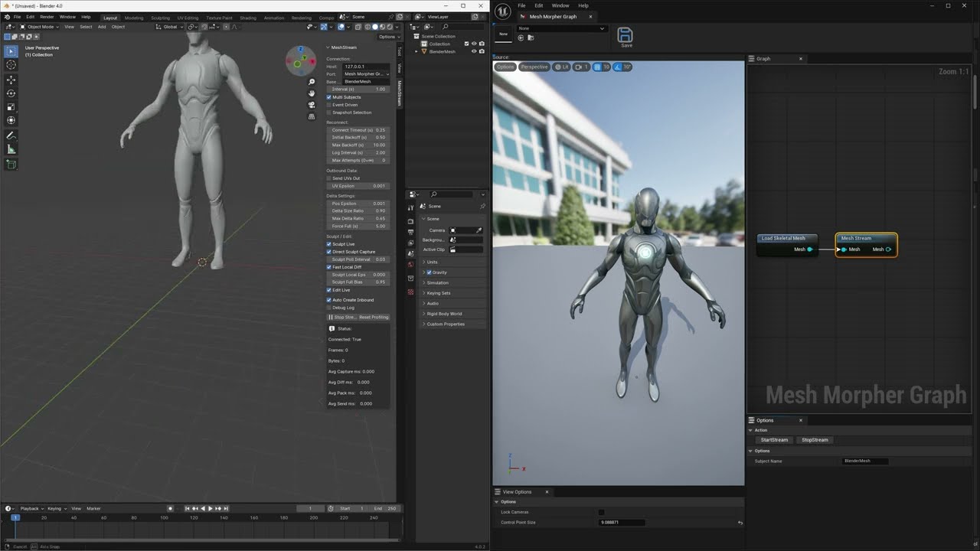Click the use-selected-asset arrow icon under None dropdown

tap(521, 37)
